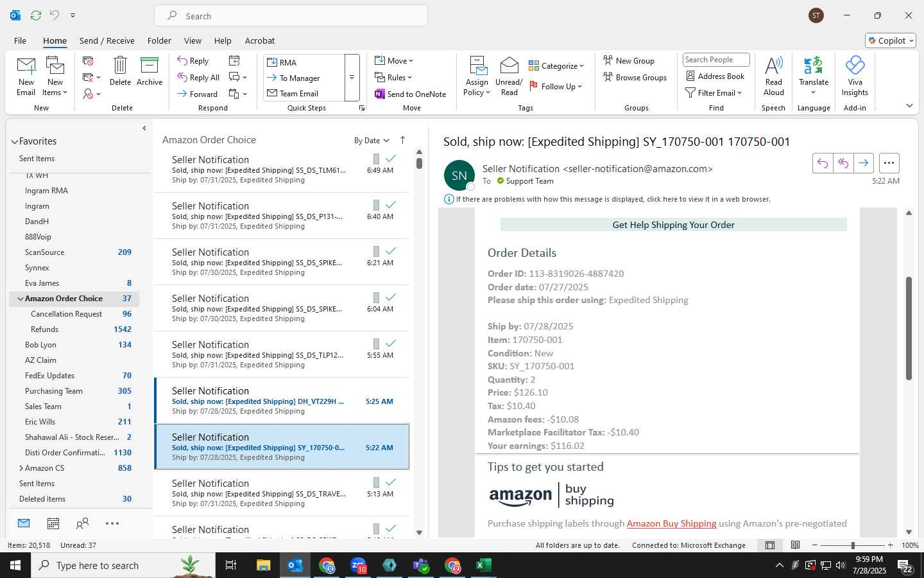The image size is (924, 578).
Task: Mark the 6:21 AM email complete
Action: pos(391,250)
